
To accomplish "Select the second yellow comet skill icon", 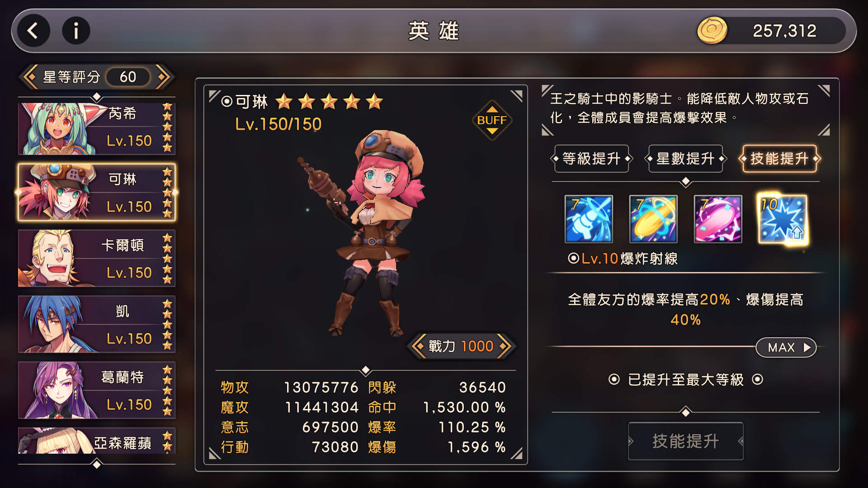I will pos(653,219).
